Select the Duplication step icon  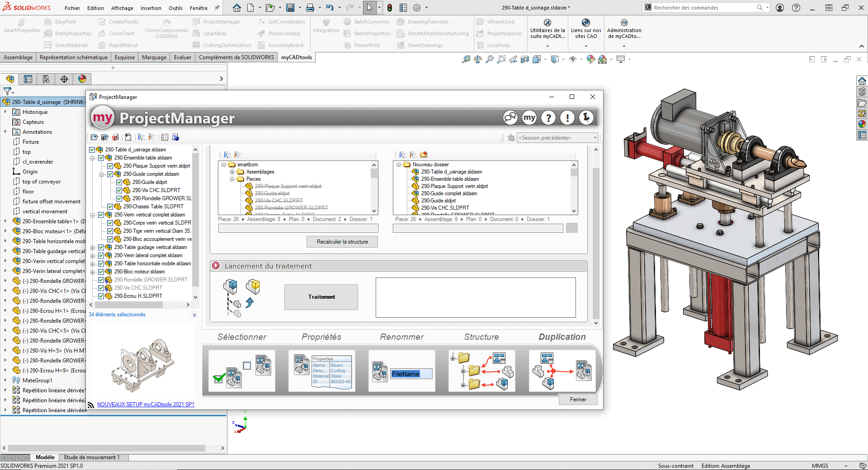pos(562,371)
